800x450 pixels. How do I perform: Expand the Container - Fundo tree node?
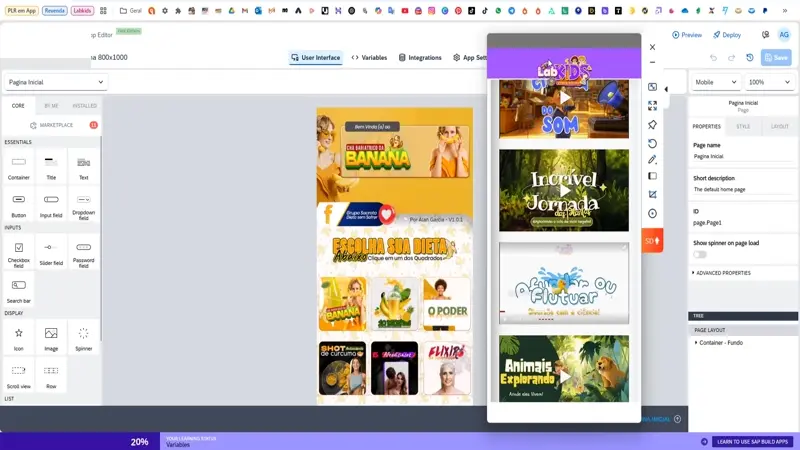pyautogui.click(x=696, y=343)
